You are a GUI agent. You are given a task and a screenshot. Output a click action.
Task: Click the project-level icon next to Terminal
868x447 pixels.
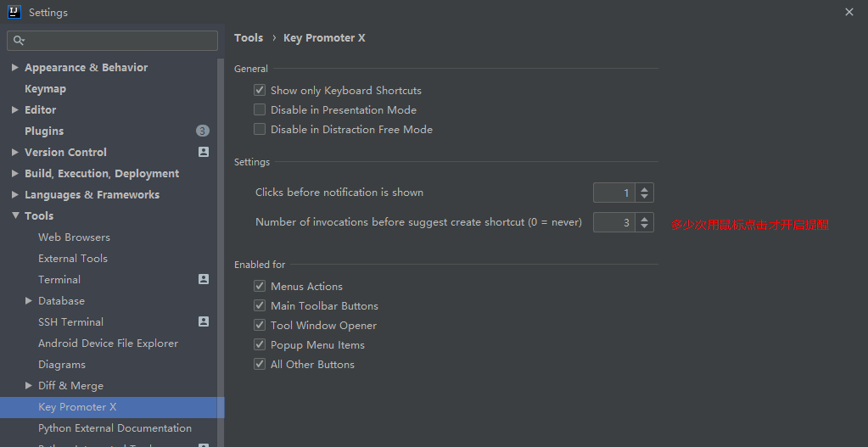pos(204,279)
